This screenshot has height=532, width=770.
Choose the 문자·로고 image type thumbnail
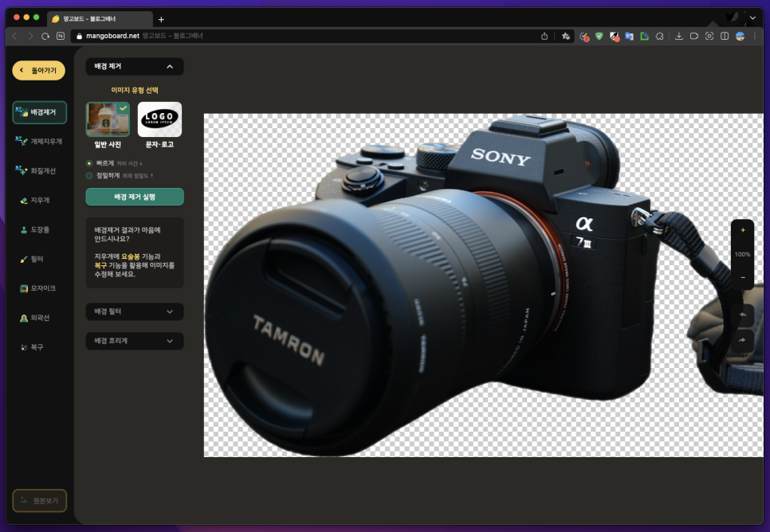[x=159, y=119]
